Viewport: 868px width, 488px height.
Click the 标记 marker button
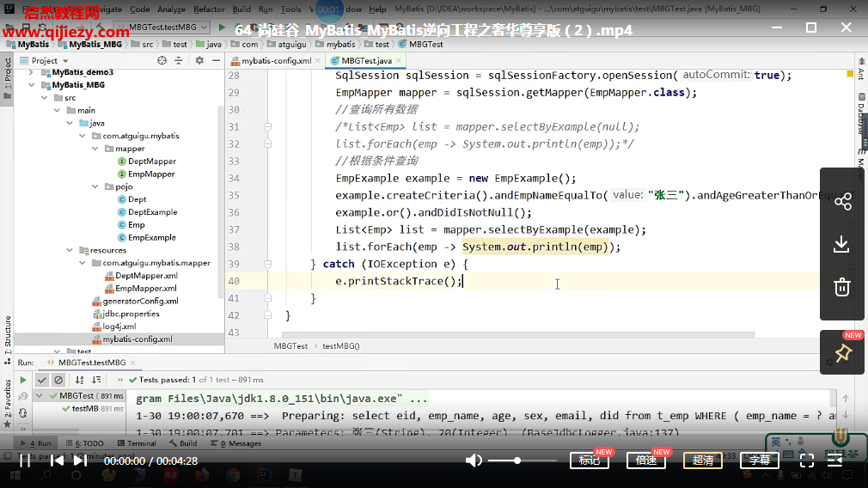coord(590,461)
